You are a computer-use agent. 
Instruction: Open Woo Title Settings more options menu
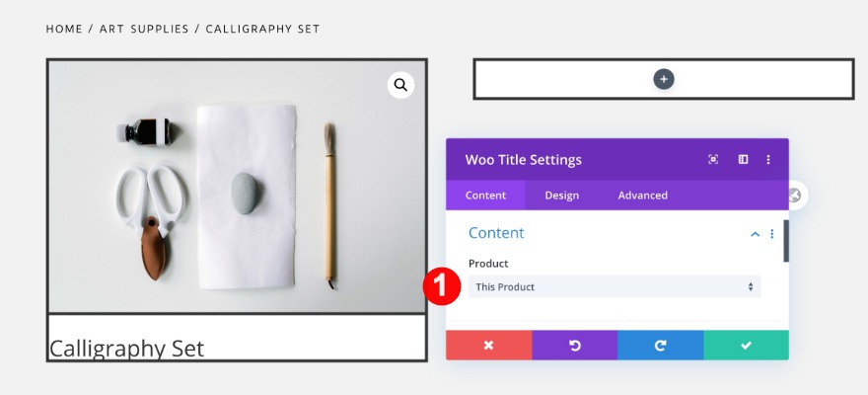pyautogui.click(x=768, y=160)
